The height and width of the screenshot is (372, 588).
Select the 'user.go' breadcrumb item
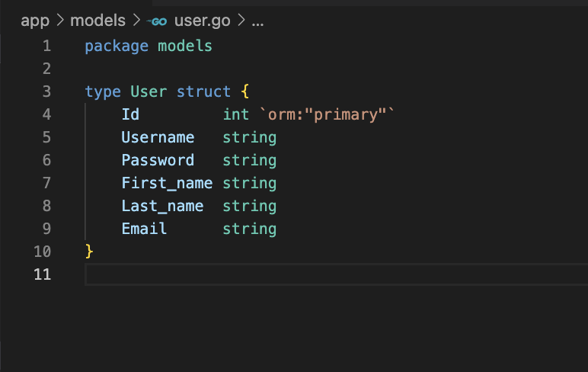[x=203, y=21]
